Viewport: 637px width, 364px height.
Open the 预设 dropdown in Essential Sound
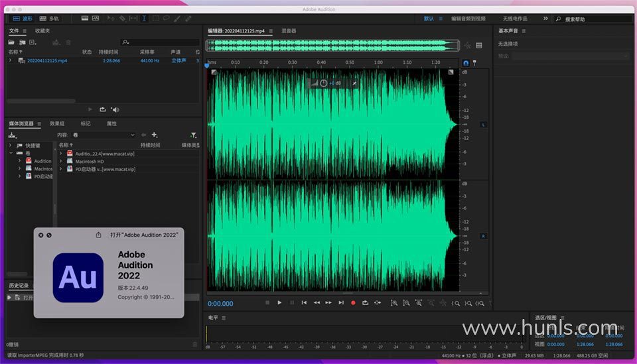(571, 56)
